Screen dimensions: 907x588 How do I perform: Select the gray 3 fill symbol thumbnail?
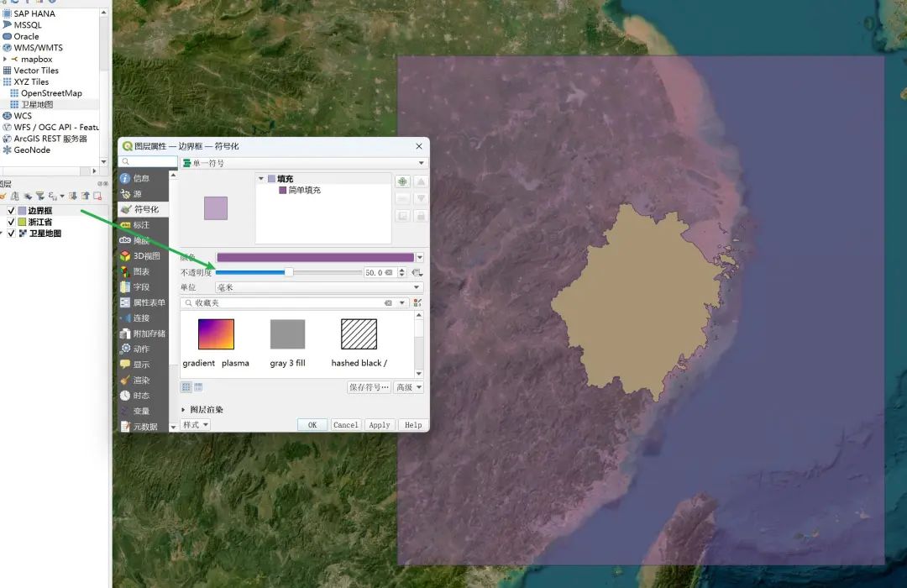[x=287, y=334]
